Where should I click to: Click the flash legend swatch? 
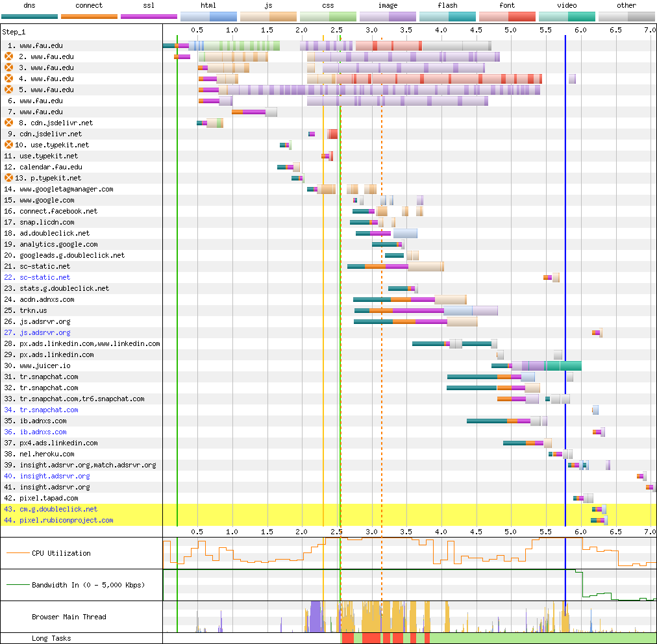pyautogui.click(x=447, y=17)
